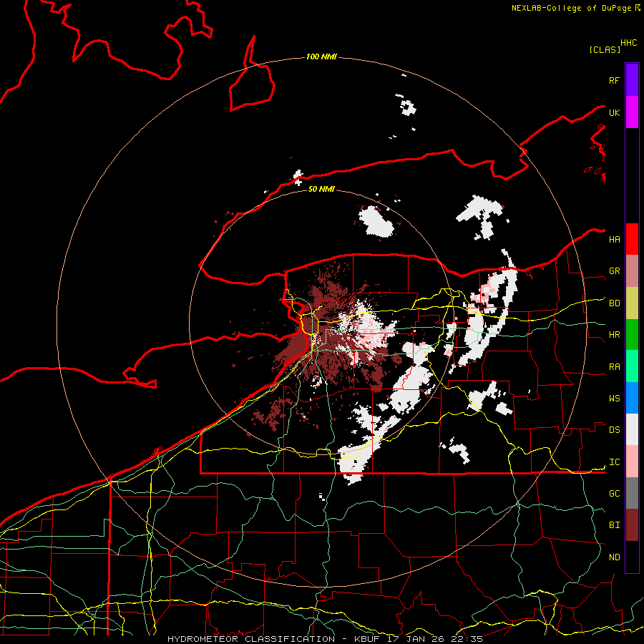Image resolution: width=644 pixels, height=644 pixels.
Task: Click the HA red legend swatch
Action: [632, 239]
